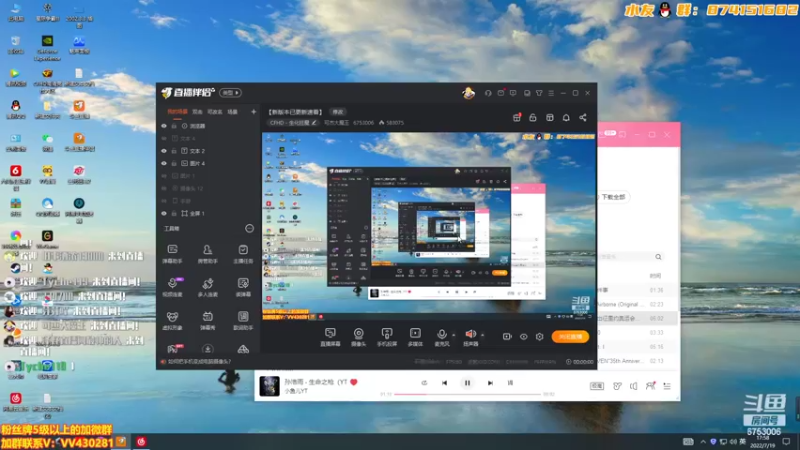Screen dimensions: 800x450
Task: Hide the 图片 4 source layer
Action: 164,163
